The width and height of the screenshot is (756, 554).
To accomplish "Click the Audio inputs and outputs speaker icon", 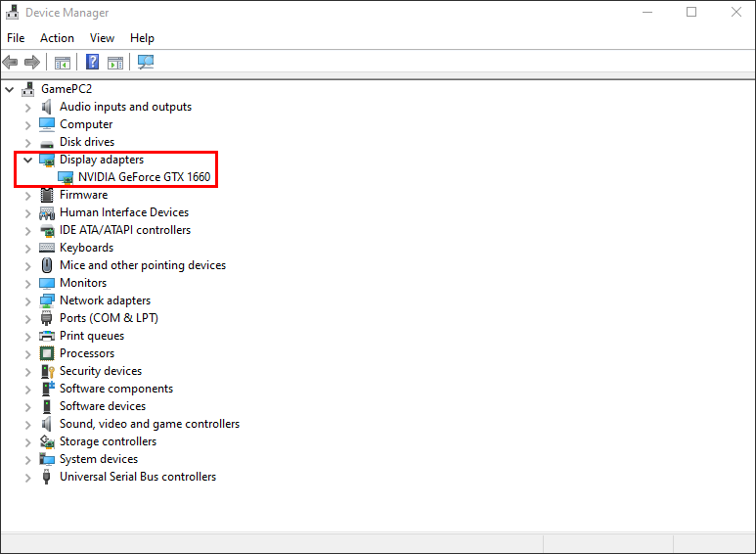I will coord(46,107).
